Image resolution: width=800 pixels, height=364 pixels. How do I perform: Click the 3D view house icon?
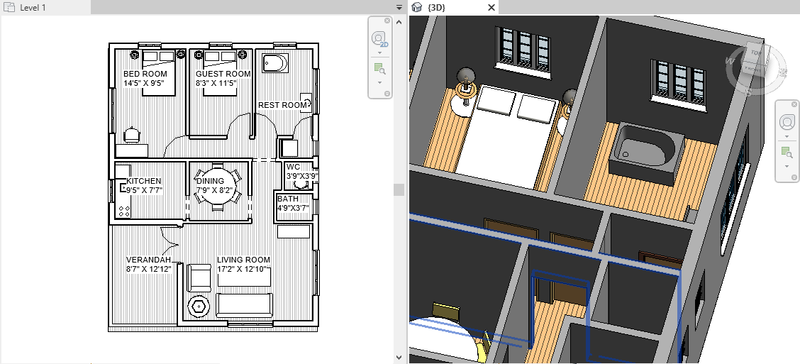point(417,7)
